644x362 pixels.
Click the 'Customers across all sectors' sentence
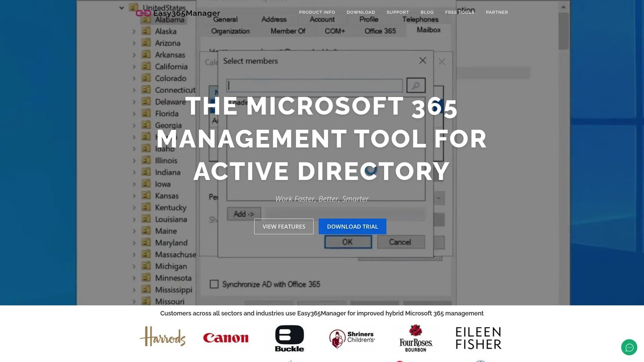322,313
